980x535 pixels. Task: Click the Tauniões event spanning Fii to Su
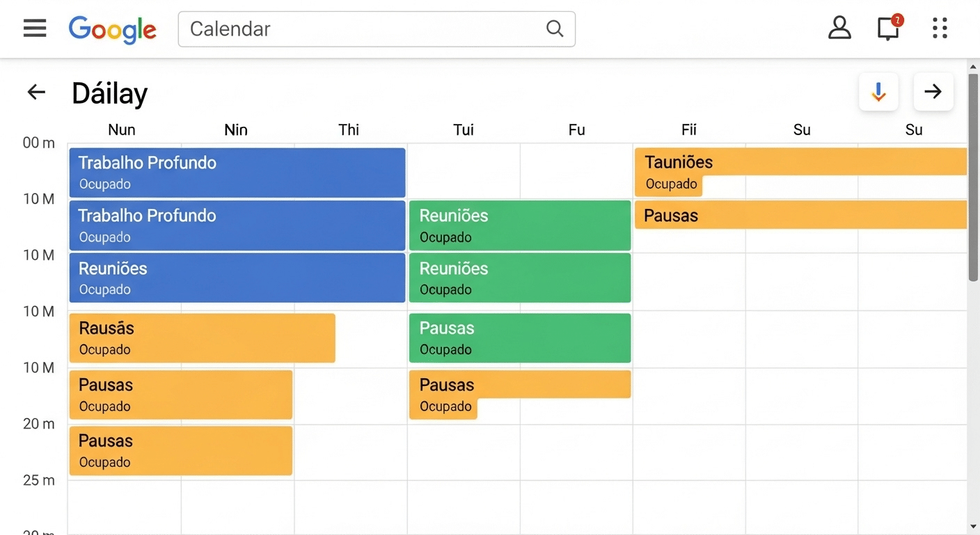coord(800,161)
